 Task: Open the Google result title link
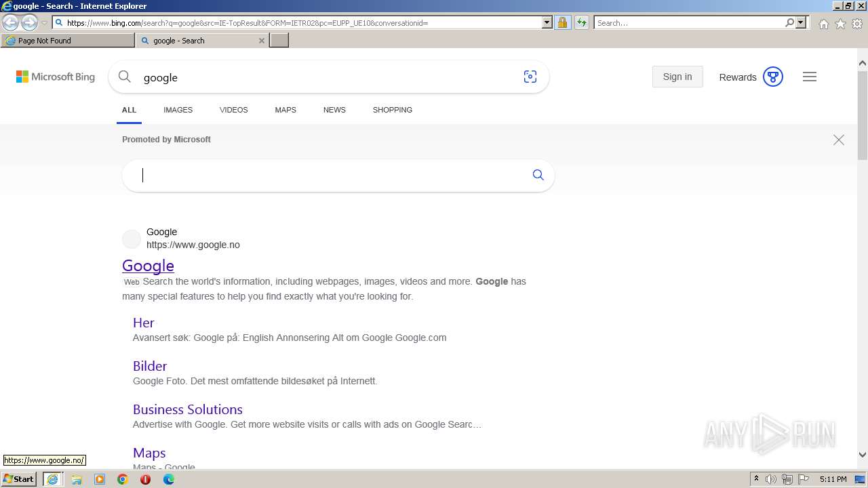tap(148, 265)
